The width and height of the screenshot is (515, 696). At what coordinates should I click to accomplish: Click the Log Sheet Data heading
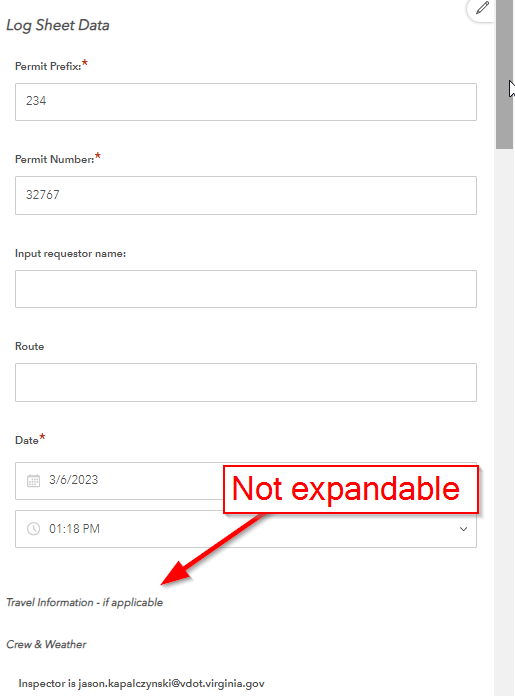[58, 25]
